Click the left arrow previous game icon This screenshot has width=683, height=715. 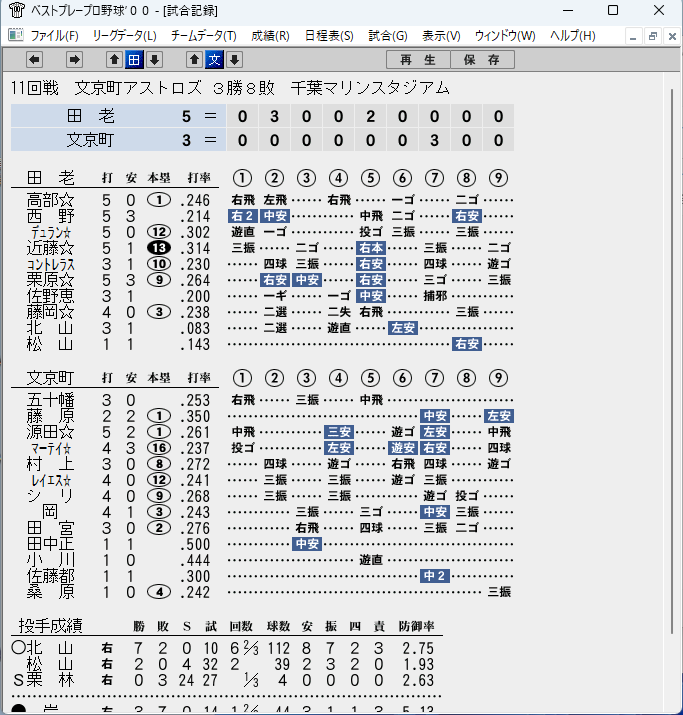point(35,60)
